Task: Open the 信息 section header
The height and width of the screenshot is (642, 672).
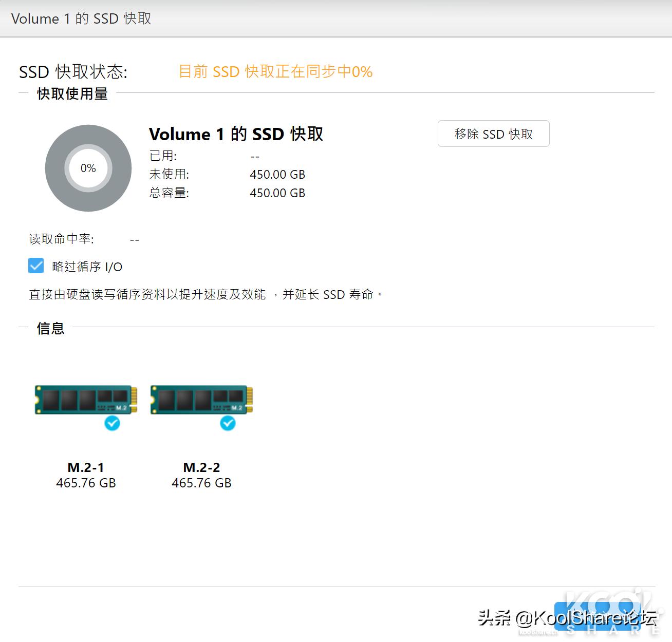Action: [49, 329]
